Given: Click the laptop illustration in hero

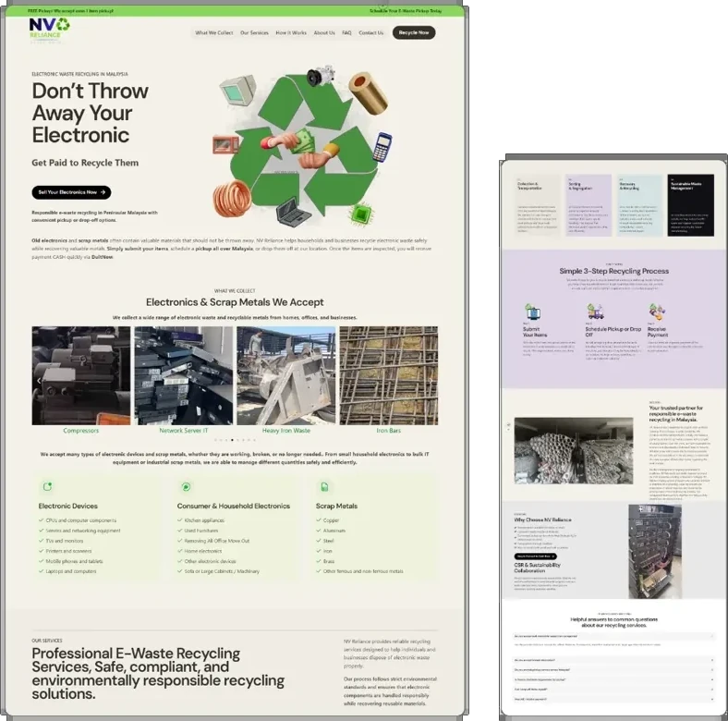Looking at the screenshot, I should (293, 212).
